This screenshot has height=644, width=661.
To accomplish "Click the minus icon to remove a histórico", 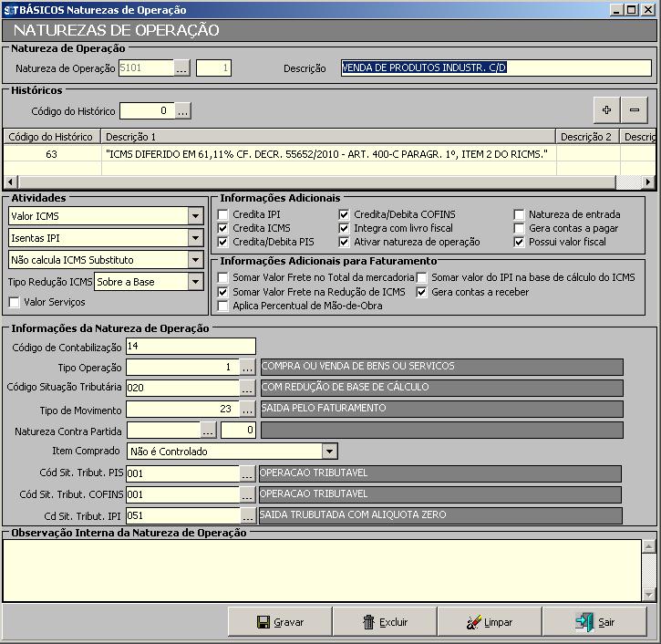I will (634, 110).
